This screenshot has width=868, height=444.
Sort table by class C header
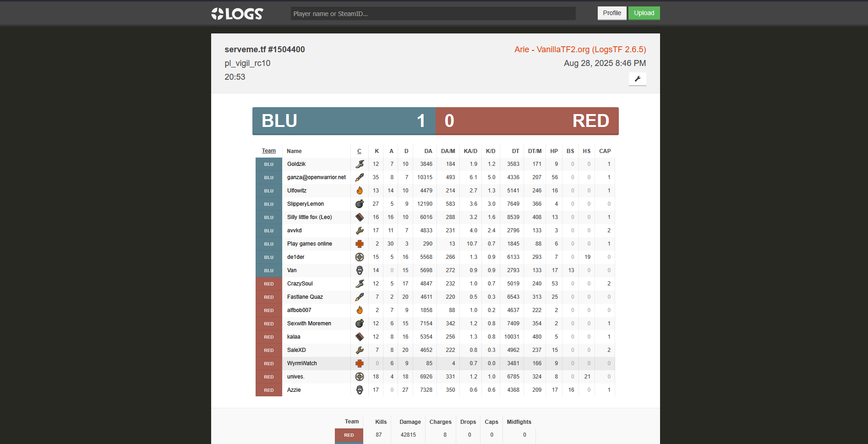pyautogui.click(x=359, y=151)
